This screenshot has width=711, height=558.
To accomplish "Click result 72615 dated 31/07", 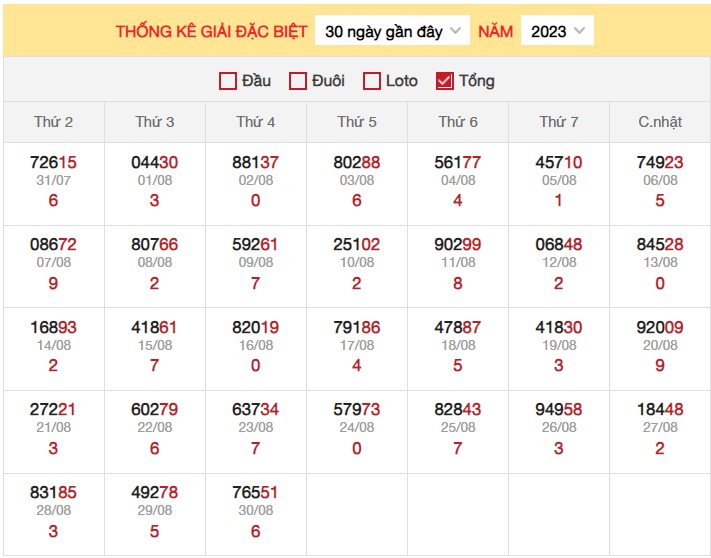I will click(x=54, y=163).
